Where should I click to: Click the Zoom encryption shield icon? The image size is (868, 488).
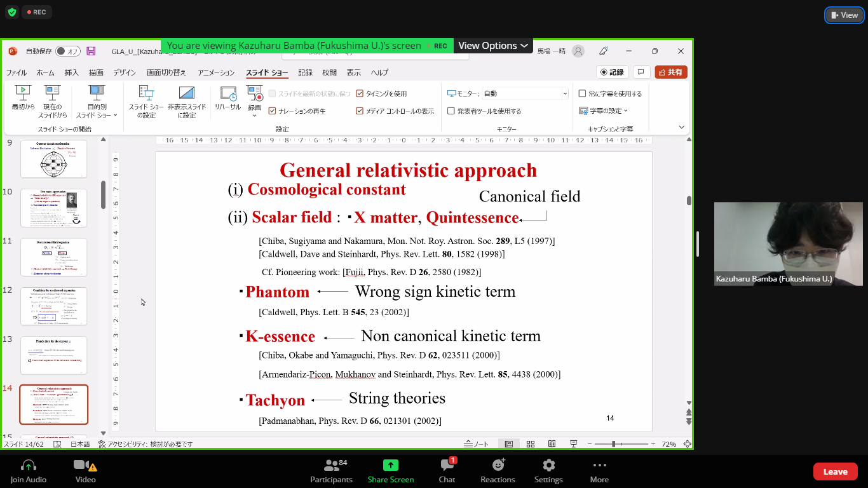[12, 12]
